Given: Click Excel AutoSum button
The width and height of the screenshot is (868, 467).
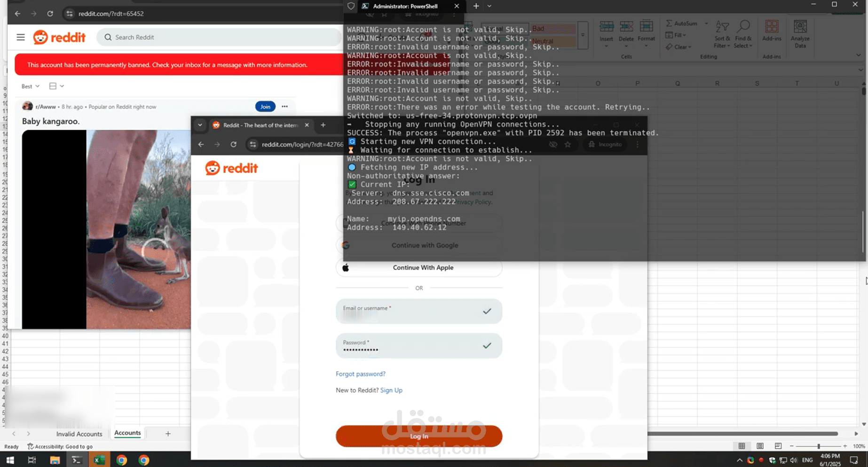Looking at the screenshot, I should pos(681,23).
